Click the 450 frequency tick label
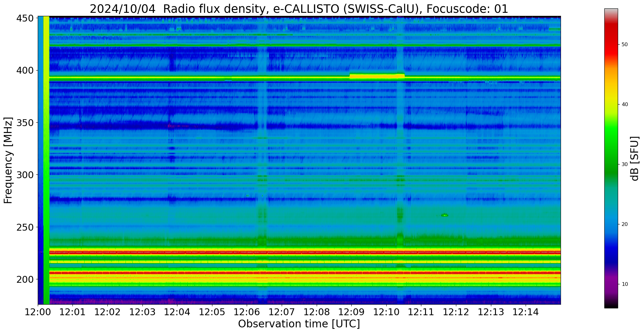 click(25, 18)
